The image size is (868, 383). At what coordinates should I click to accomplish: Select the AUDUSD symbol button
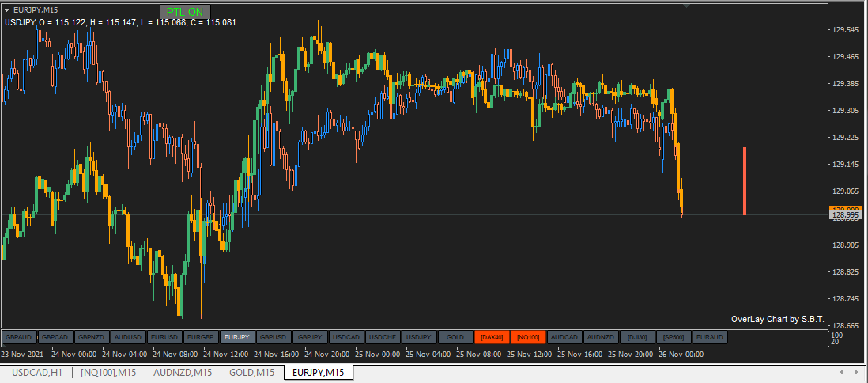click(128, 337)
